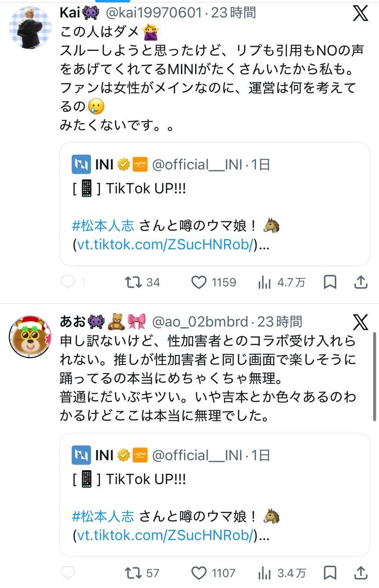
Task: Open Kai's profile picture
Action: [x=30, y=27]
